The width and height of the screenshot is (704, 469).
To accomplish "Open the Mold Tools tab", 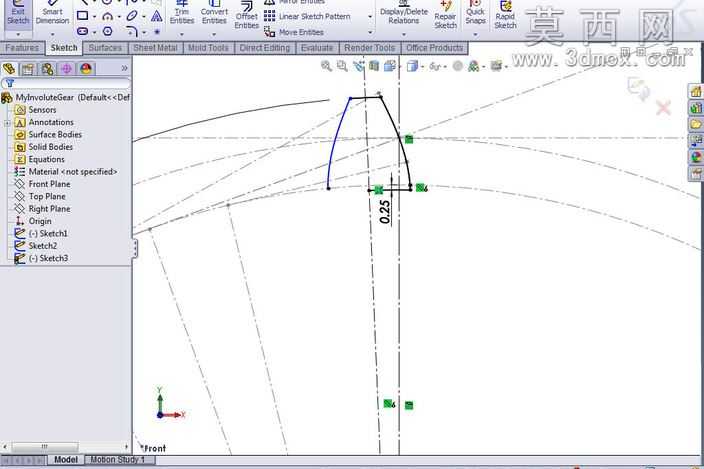I will [208, 48].
